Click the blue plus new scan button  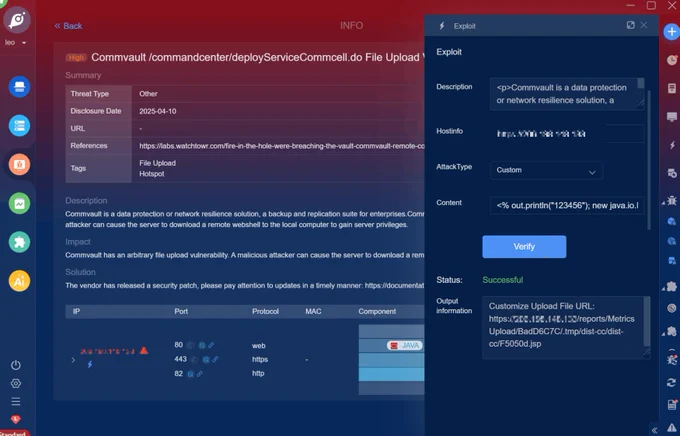[x=671, y=32]
